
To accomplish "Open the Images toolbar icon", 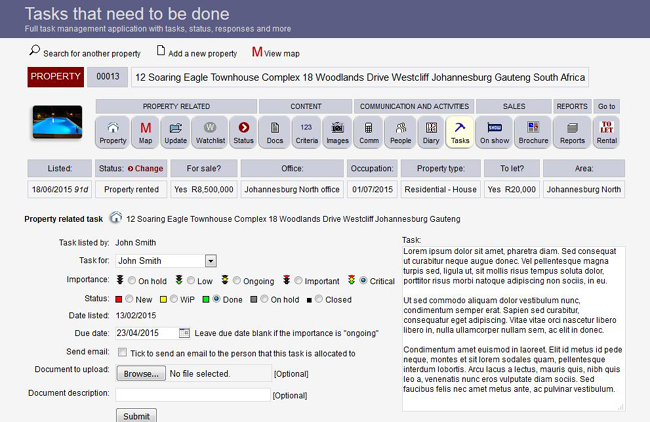I will click(x=337, y=132).
